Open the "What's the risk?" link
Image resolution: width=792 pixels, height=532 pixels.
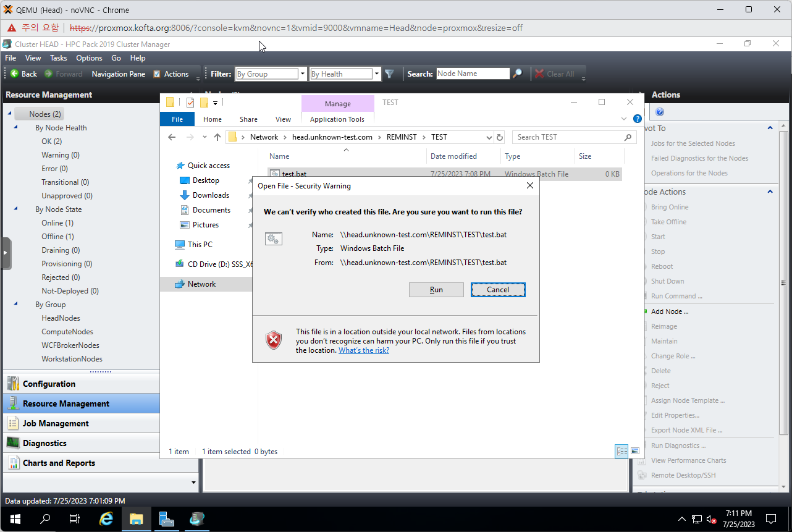pyautogui.click(x=363, y=350)
